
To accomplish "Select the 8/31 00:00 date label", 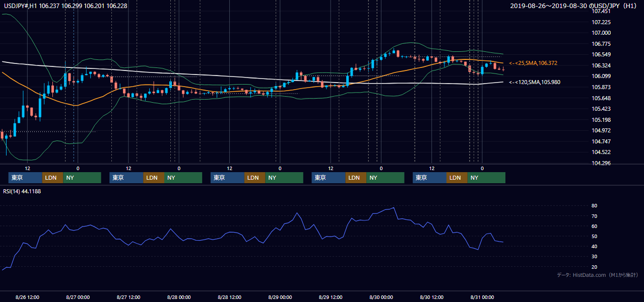I will 482,297.
